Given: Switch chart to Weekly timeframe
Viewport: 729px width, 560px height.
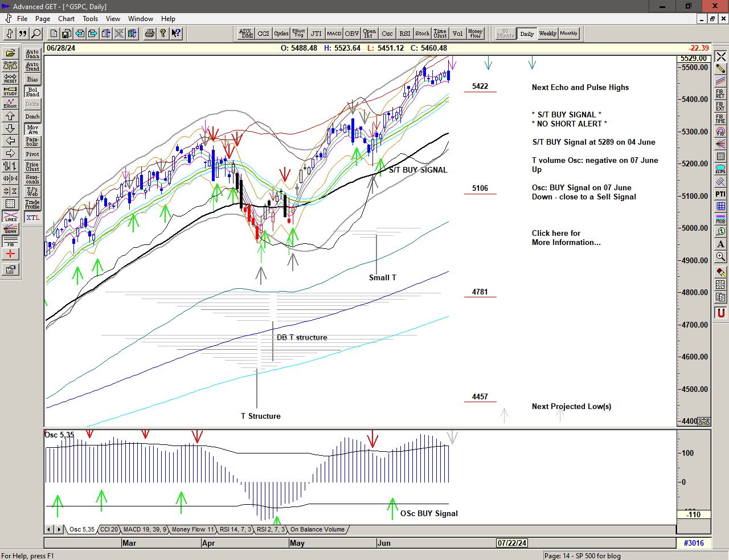Looking at the screenshot, I should click(x=547, y=34).
